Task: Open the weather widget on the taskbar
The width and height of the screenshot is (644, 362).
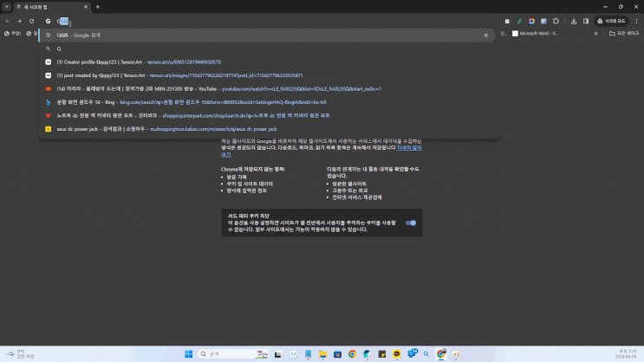Action: (x=20, y=354)
